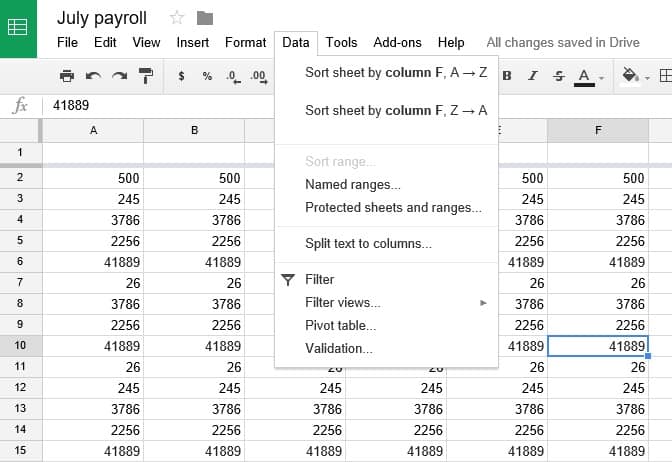Open the fill color bucket
The height and width of the screenshot is (462, 672).
630,76
